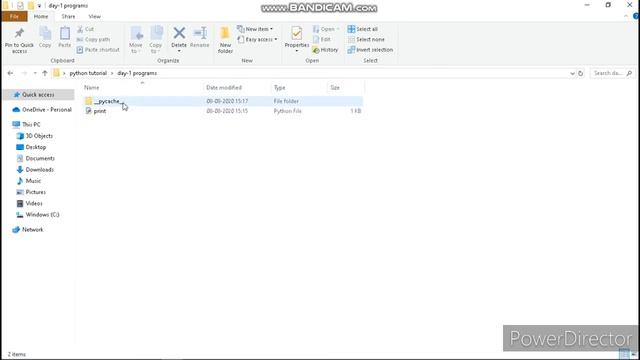Image resolution: width=640 pixels, height=360 pixels.
Task: Go up one folder level arrow
Action: [45, 73]
